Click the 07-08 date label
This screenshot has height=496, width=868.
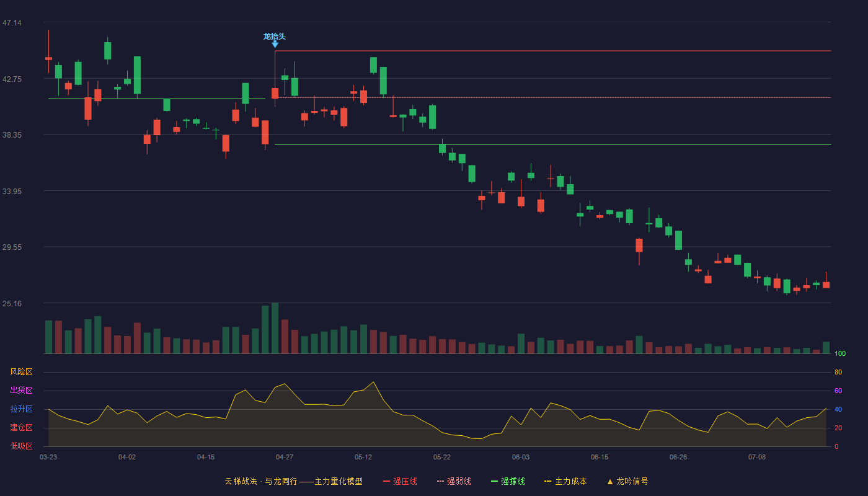point(757,457)
